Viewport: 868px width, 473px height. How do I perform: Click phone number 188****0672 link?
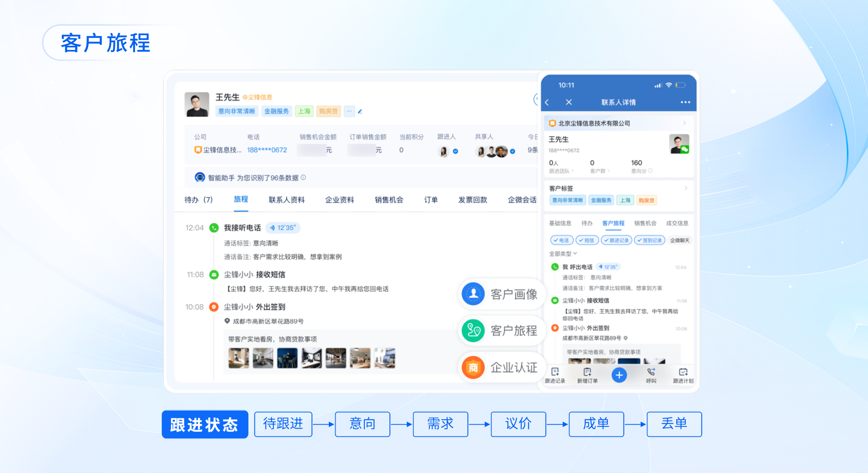coord(267,150)
